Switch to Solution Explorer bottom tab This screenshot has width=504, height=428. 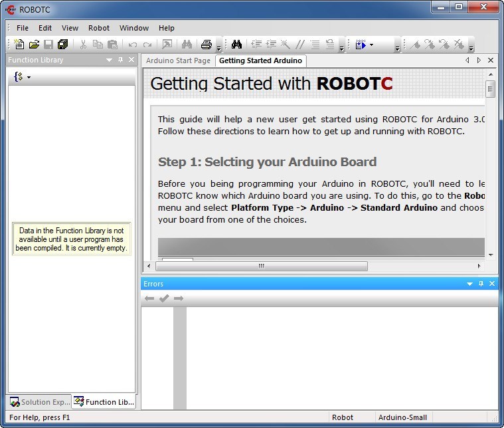[x=39, y=402]
